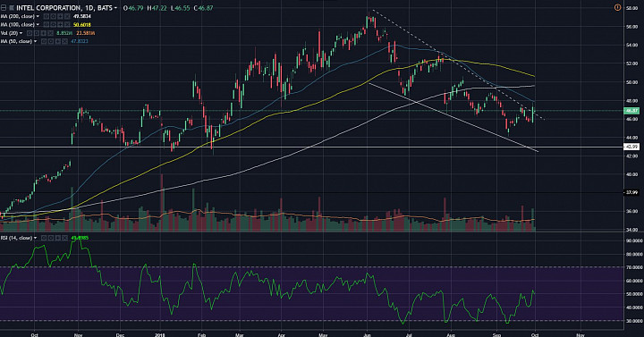Open the MA (200, close) dropdown arrow
644x337 pixels.
tap(38, 16)
